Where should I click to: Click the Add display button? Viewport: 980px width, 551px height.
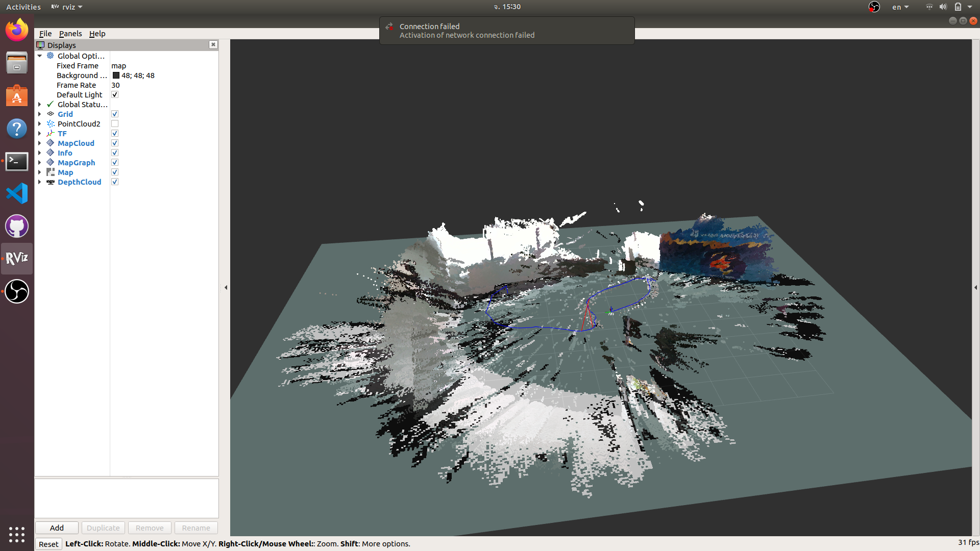pos(57,528)
